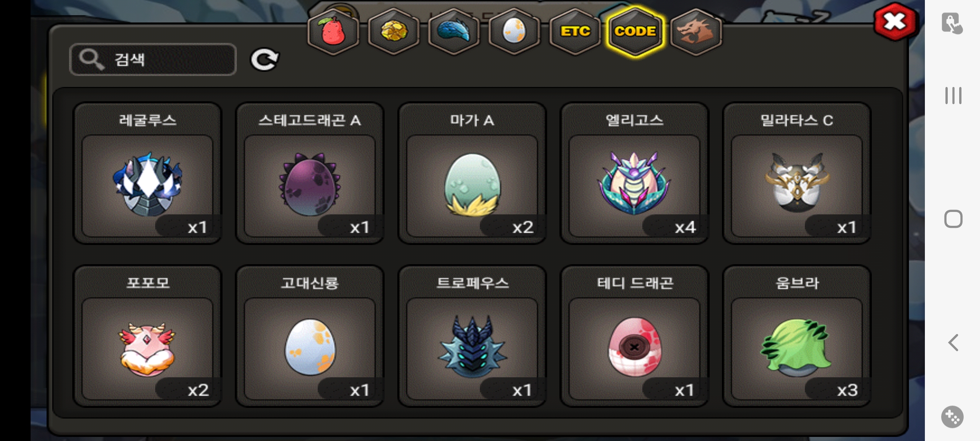This screenshot has width=980, height=441.
Task: Click the refresh arrow icon
Action: [x=265, y=60]
